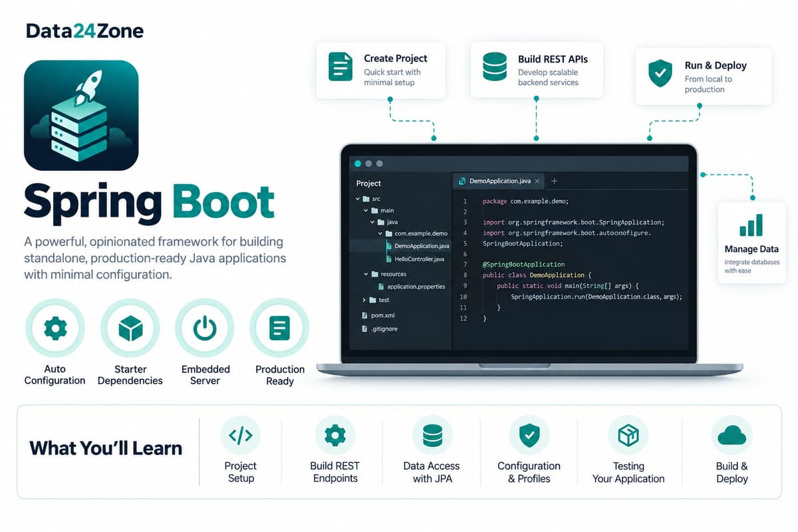The width and height of the screenshot is (798, 532).
Task: Open the Testing Your Application box icon
Action: point(628,436)
